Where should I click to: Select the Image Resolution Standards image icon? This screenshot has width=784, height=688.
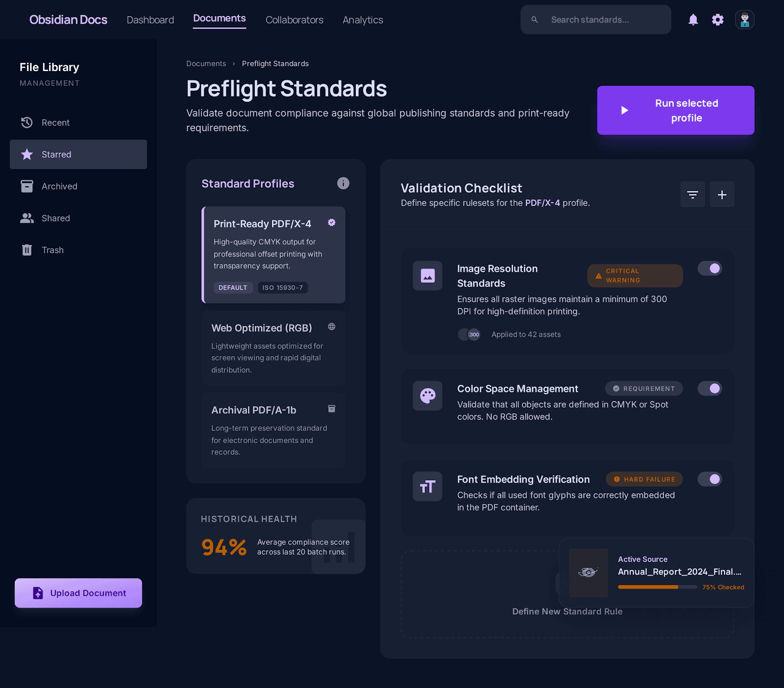pyautogui.click(x=427, y=275)
